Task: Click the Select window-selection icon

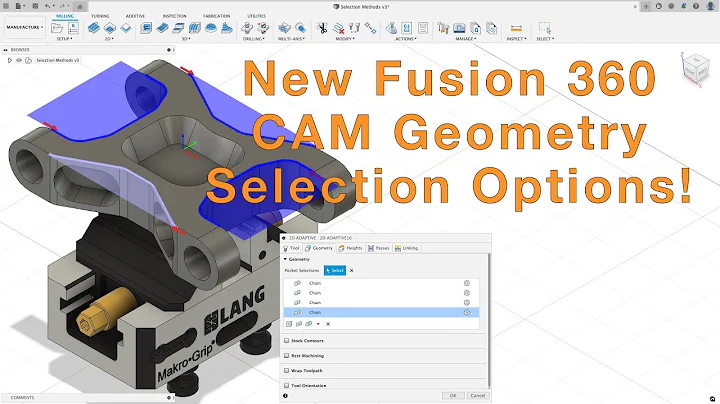Action: (x=545, y=28)
